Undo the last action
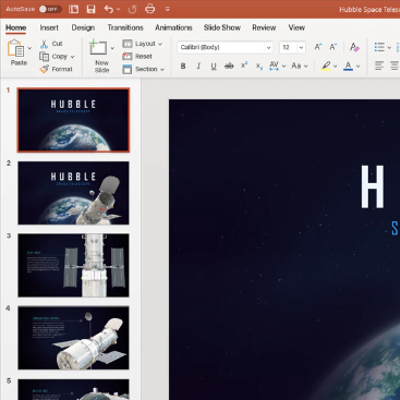The image size is (400, 400). pos(109,9)
